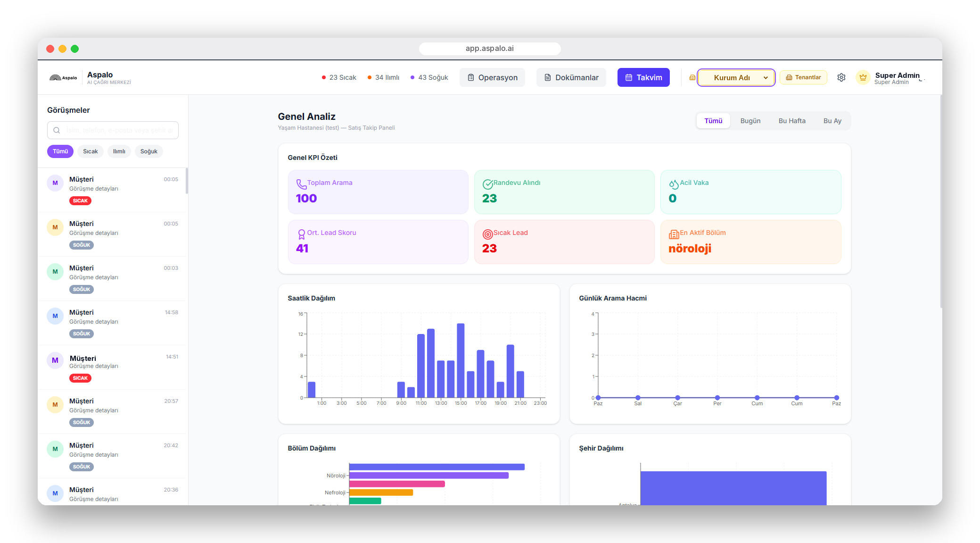Image resolution: width=980 pixels, height=543 pixels.
Task: Open the Müşteri conversation at 14:51
Action: [x=112, y=368]
